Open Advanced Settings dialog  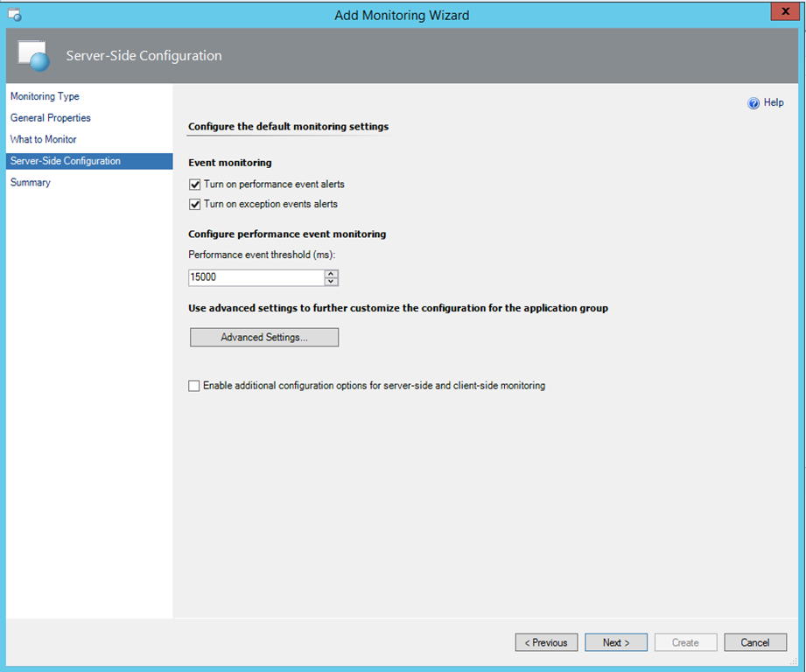click(264, 337)
